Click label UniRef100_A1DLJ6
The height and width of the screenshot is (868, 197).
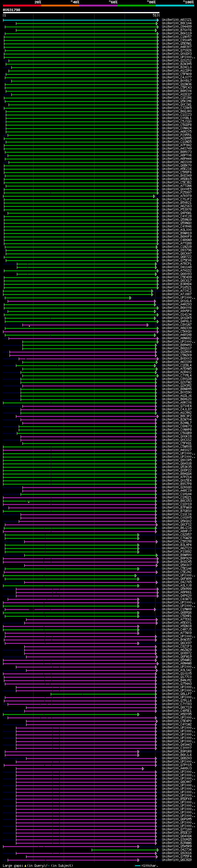(176, 396)
